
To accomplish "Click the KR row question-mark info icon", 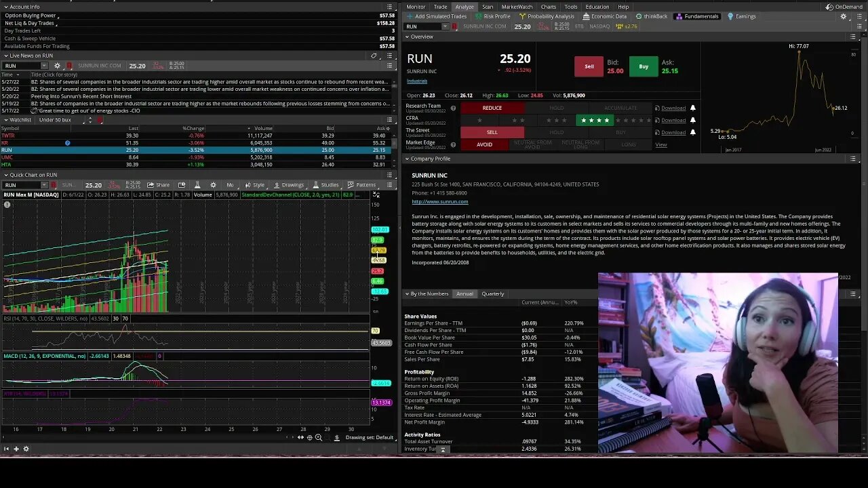I will (67, 143).
